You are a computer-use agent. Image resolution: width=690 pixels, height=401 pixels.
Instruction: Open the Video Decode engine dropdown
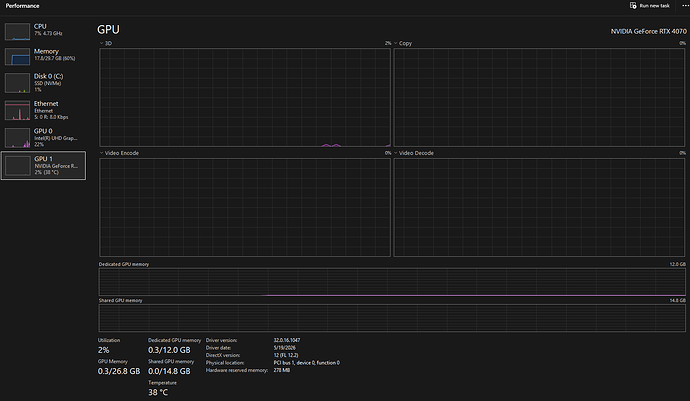click(x=396, y=153)
